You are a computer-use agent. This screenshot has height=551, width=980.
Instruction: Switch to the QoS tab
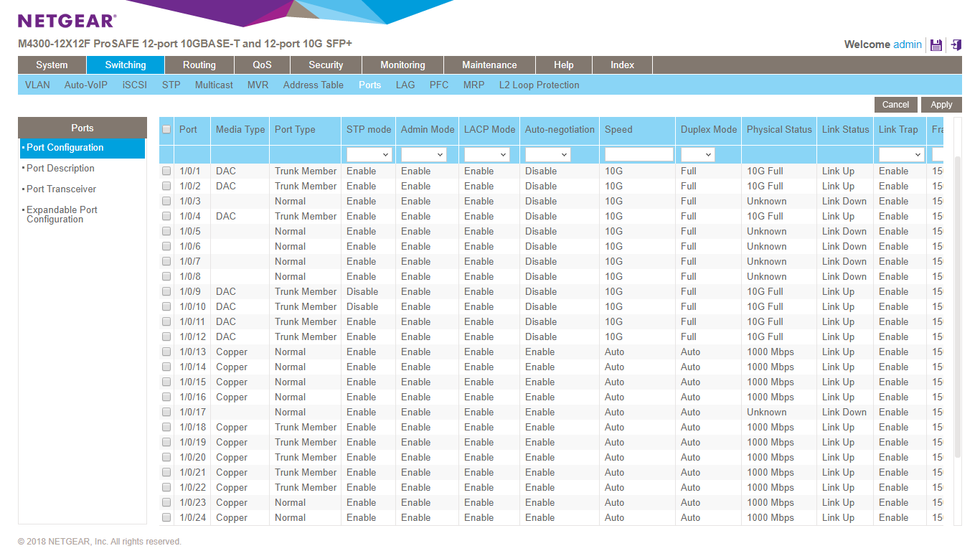click(x=262, y=65)
